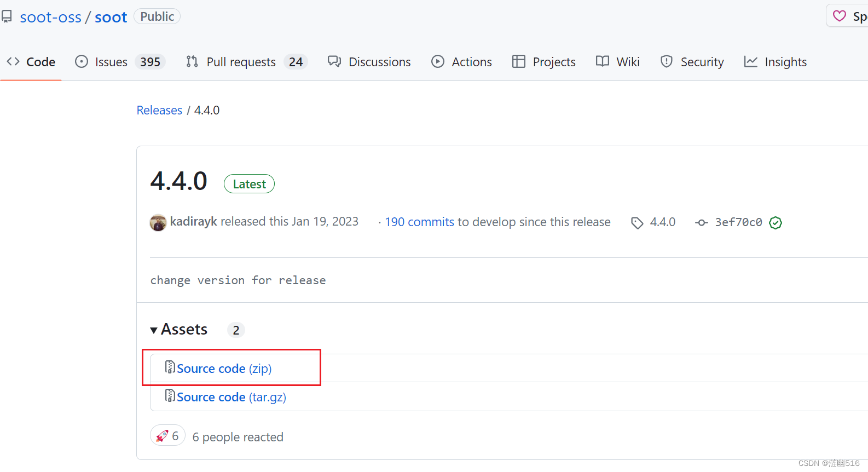Click the rocket reaction button
The height and width of the screenshot is (472, 868).
pos(167,436)
